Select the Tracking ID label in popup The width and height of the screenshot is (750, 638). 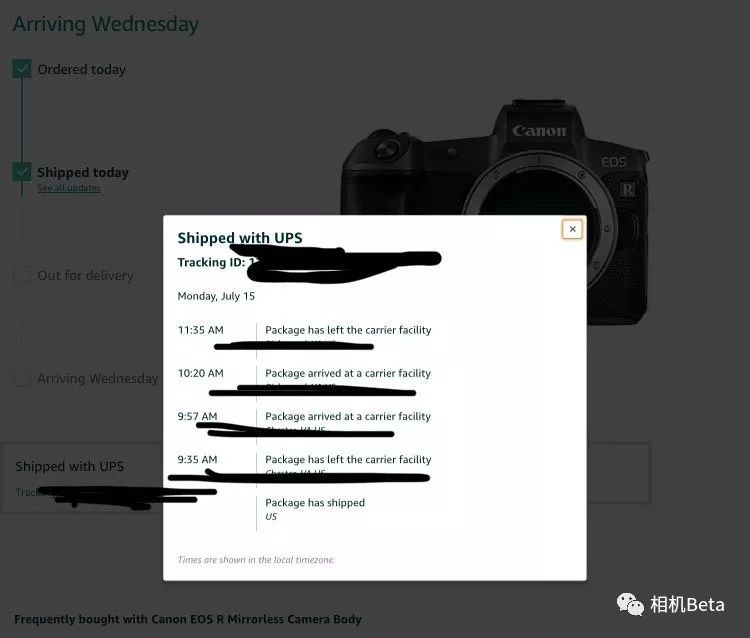[211, 262]
